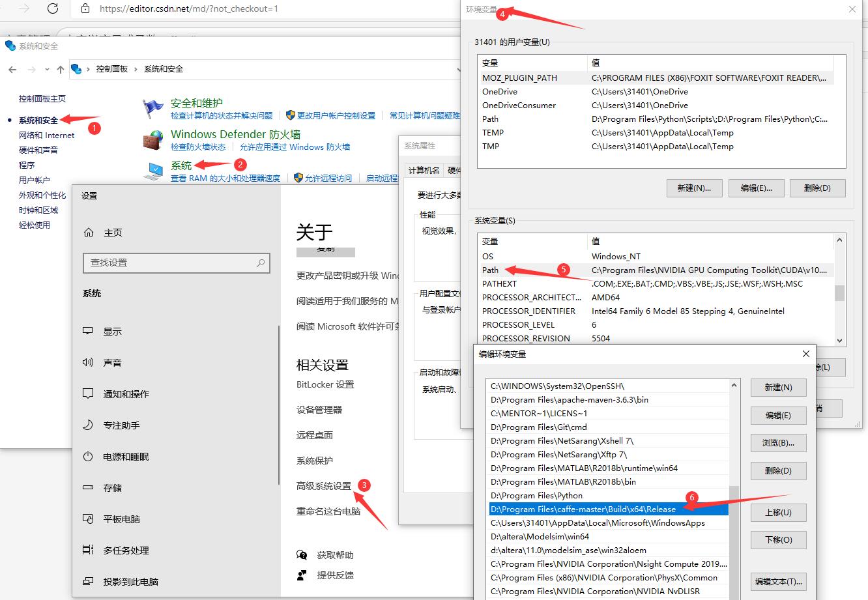Click Security and Maintenance flag icon
This screenshot has width=868, height=600.
pos(153,109)
